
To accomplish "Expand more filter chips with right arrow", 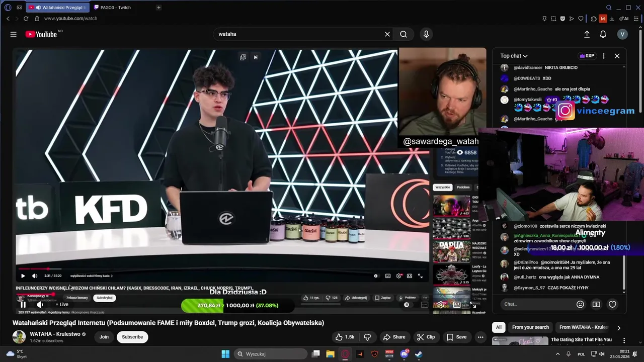I will (618, 328).
